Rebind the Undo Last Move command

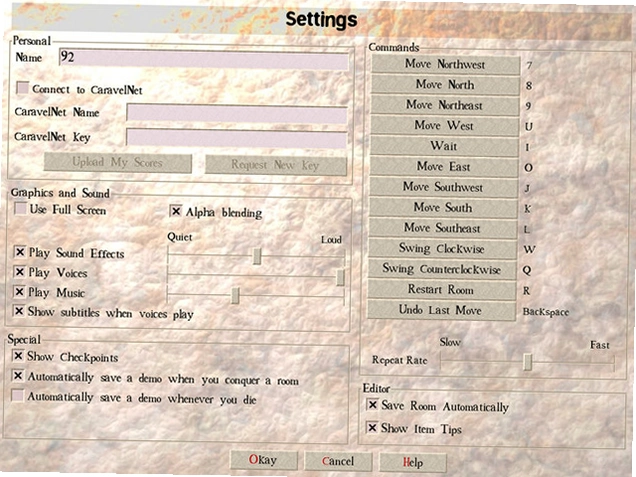point(441,310)
